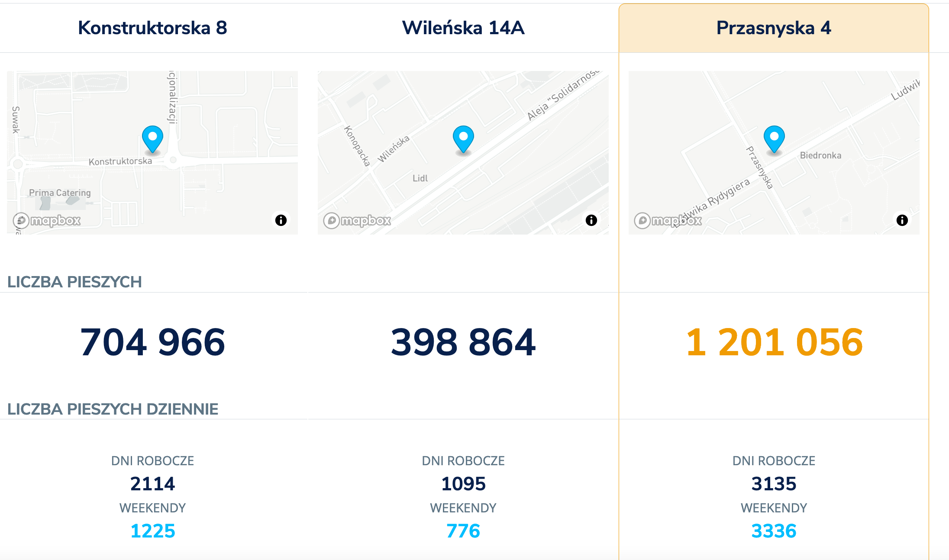The width and height of the screenshot is (949, 560).
Task: Click the Lidl label on Wileńska map
Action: click(420, 178)
